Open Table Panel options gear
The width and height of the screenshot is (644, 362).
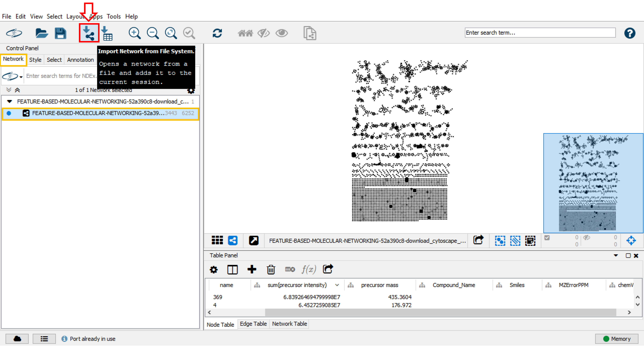point(213,269)
